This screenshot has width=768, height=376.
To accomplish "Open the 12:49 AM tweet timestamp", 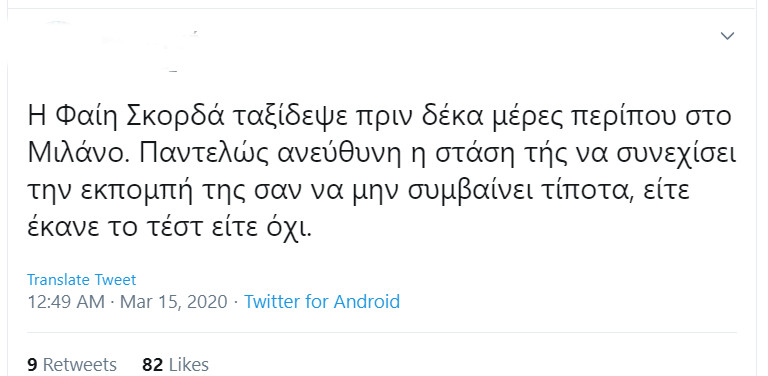I will pyautogui.click(x=66, y=301).
